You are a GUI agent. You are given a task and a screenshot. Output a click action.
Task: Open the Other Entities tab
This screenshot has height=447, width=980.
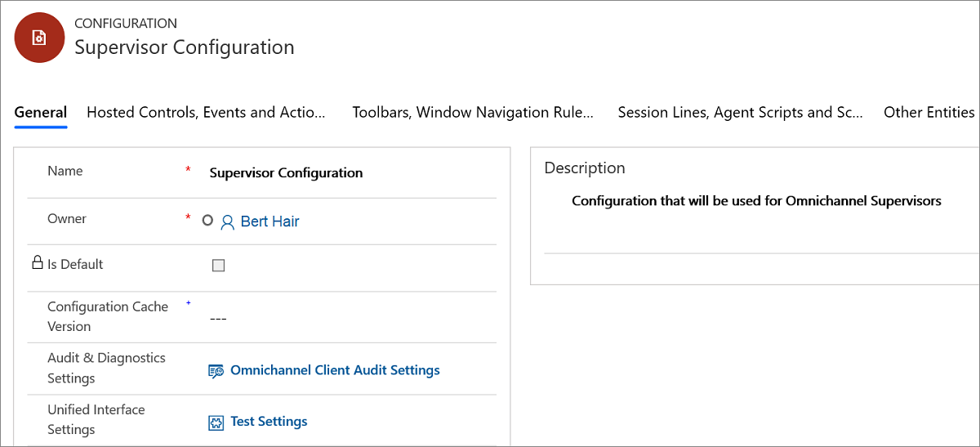pyautogui.click(x=929, y=113)
